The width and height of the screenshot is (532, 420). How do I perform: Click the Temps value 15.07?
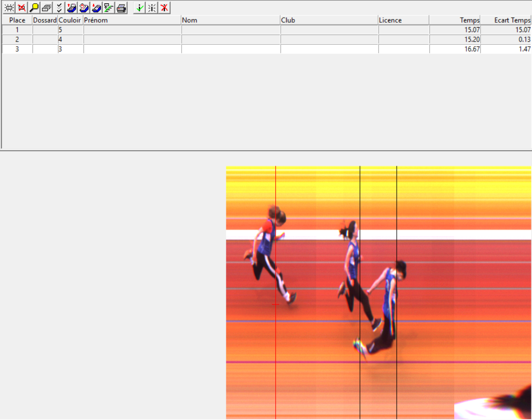455,30
